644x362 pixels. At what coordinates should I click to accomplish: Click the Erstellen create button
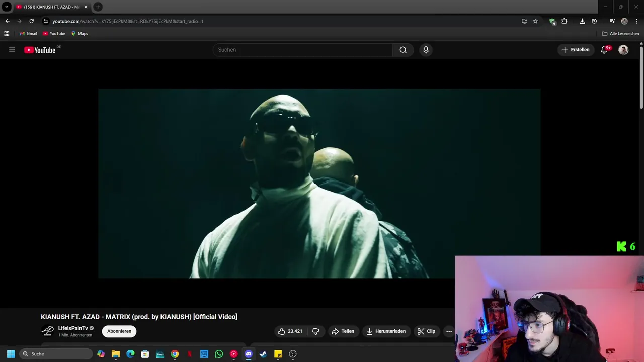tap(576, 50)
